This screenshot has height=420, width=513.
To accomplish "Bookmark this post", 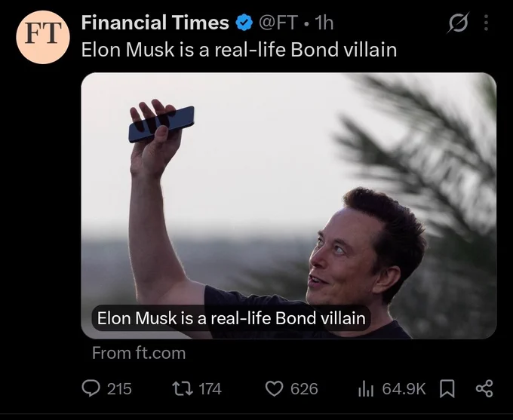I will pyautogui.click(x=447, y=388).
